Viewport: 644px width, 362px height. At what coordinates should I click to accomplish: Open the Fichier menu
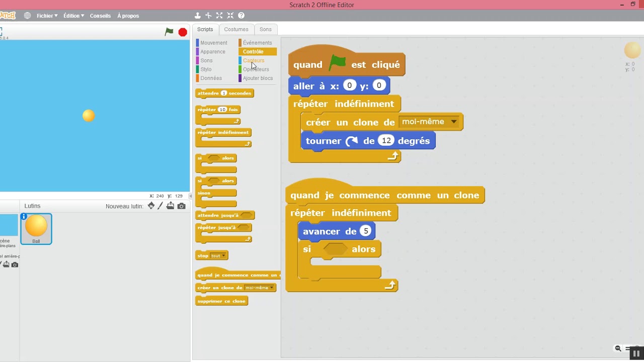click(x=47, y=16)
